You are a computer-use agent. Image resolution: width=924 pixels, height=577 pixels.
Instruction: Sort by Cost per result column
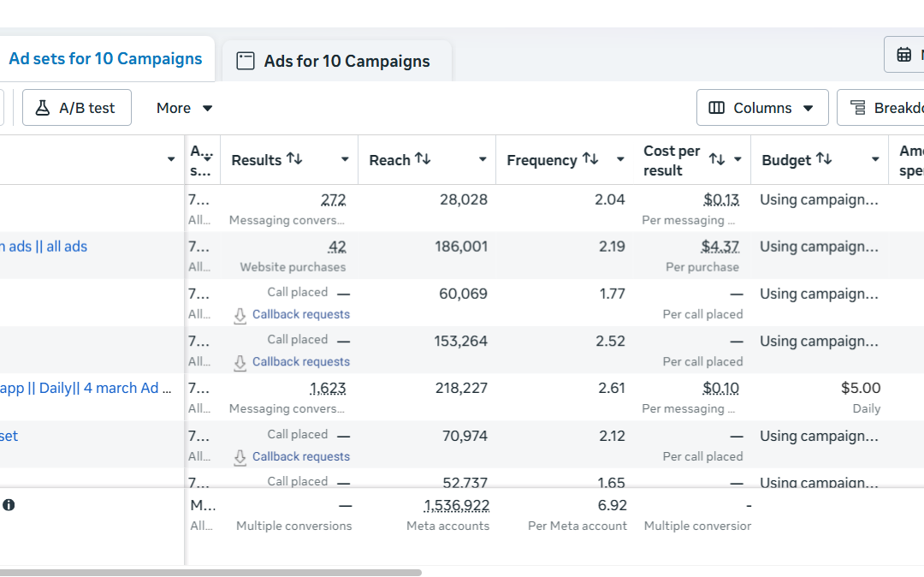click(x=717, y=159)
